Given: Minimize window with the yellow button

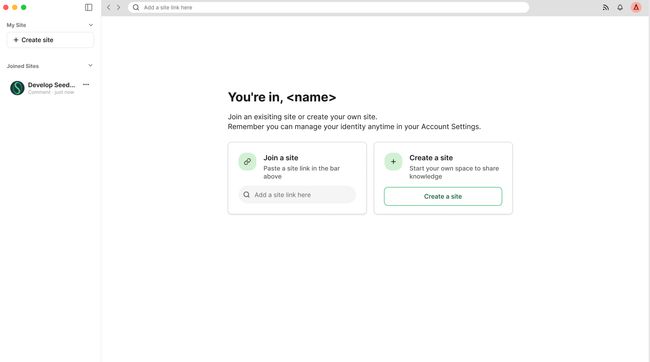Looking at the screenshot, I should click(15, 7).
